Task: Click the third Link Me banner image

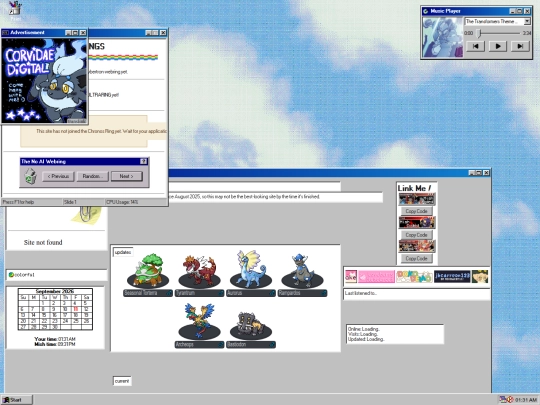Action: 417,246
